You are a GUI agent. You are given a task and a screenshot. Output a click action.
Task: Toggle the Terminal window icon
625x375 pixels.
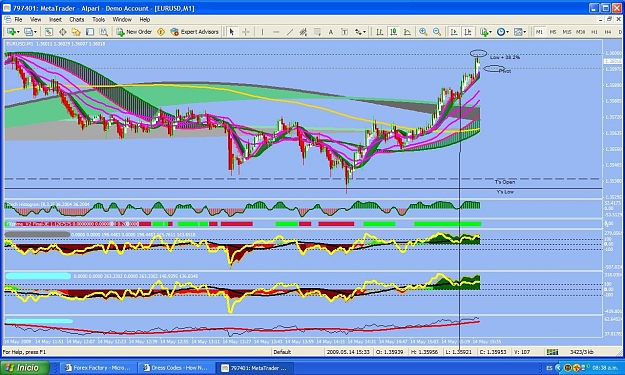point(90,32)
